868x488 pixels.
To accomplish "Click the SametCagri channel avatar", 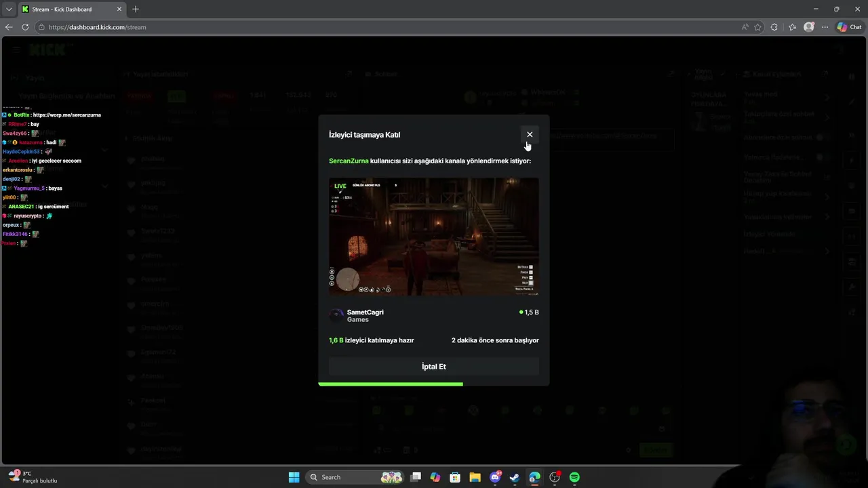I will click(x=336, y=315).
